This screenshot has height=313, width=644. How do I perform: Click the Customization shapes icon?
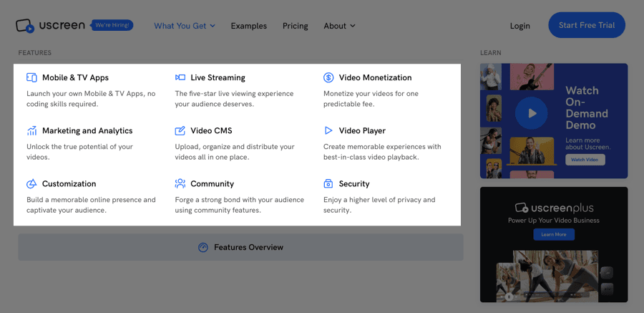pos(31,184)
